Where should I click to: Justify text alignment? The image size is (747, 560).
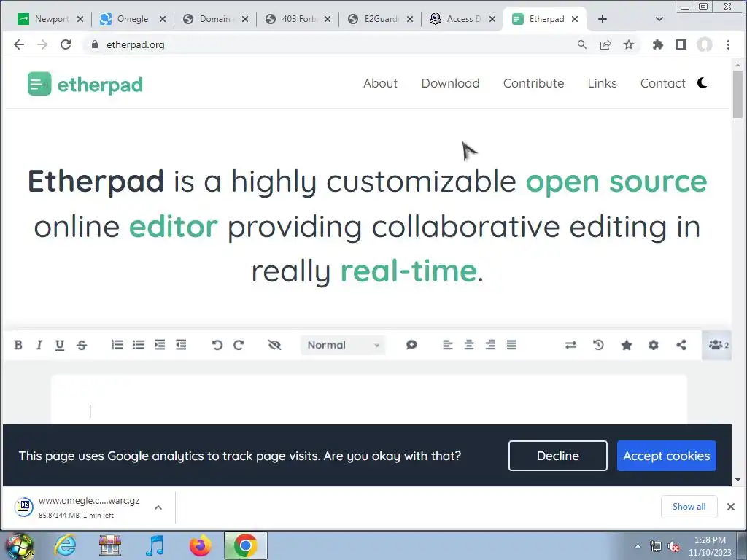click(511, 345)
